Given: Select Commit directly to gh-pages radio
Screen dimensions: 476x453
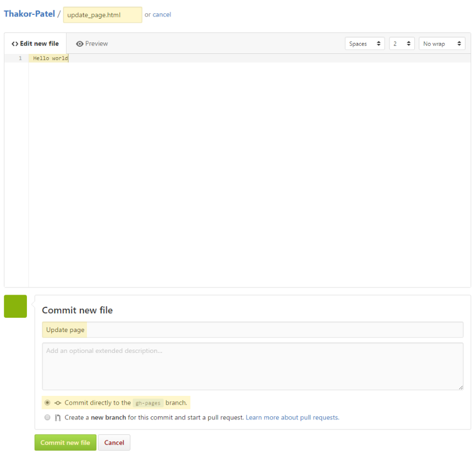Looking at the screenshot, I should pos(47,402).
